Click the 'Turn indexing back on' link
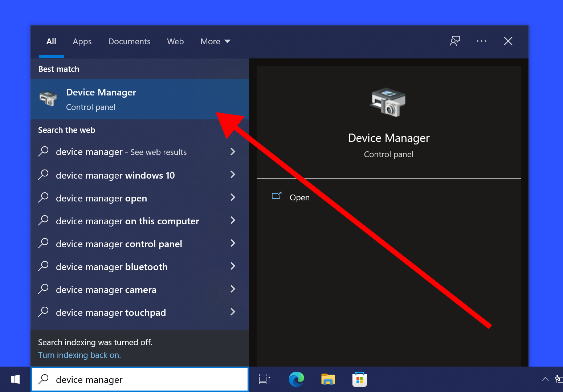The width and height of the screenshot is (563, 392). (79, 355)
